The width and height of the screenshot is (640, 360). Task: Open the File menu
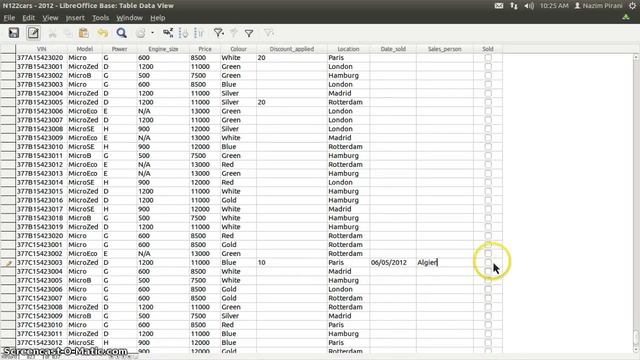pos(9,18)
